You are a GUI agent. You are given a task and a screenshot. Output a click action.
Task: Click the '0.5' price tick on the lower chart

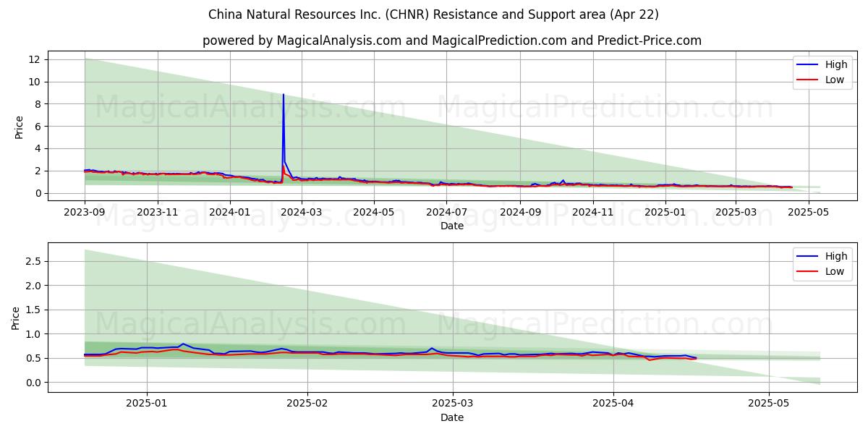(x=35, y=358)
